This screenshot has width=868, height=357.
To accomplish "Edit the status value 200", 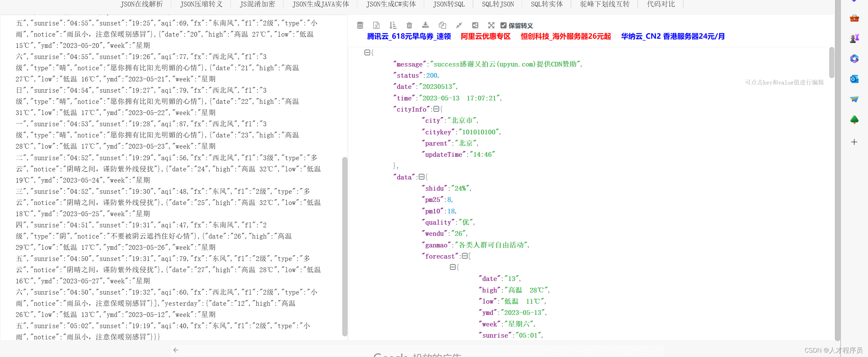I will point(432,75).
